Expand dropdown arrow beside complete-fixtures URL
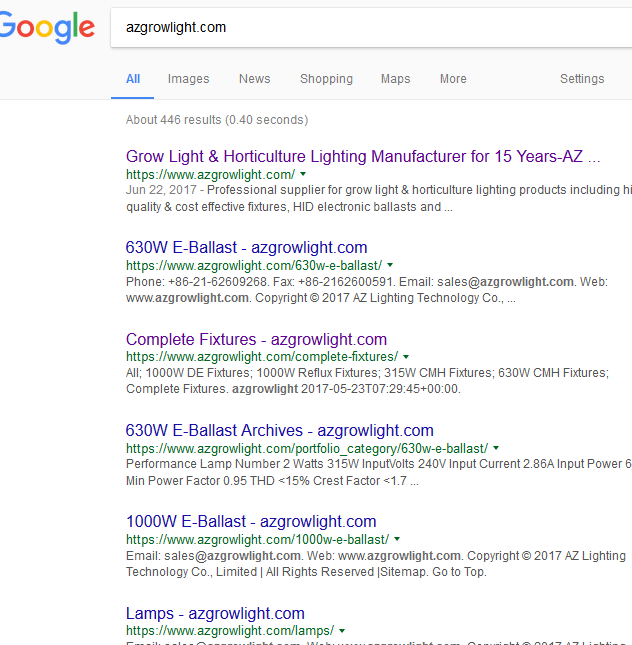The height and width of the screenshot is (645, 632). (406, 357)
